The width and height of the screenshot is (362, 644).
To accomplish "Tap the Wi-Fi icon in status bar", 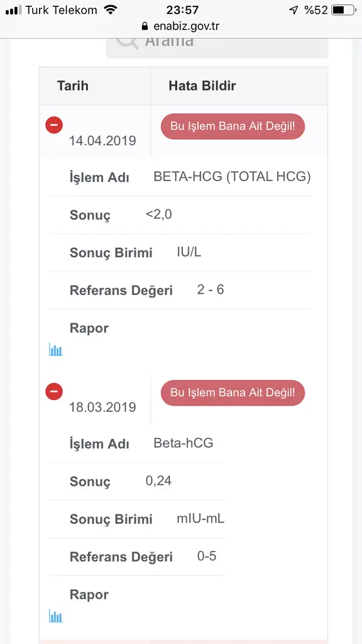I will point(110,10).
